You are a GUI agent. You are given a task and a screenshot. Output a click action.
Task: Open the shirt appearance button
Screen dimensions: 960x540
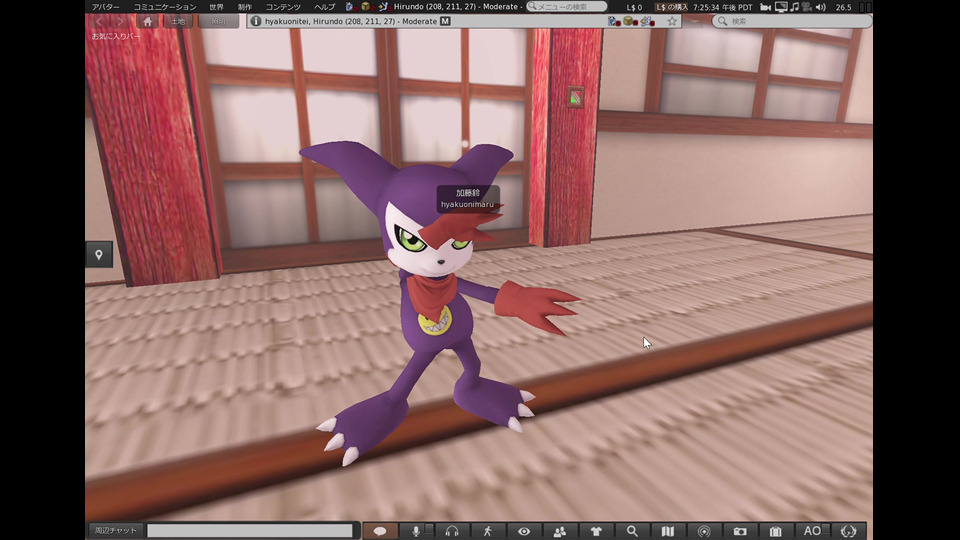tap(596, 531)
